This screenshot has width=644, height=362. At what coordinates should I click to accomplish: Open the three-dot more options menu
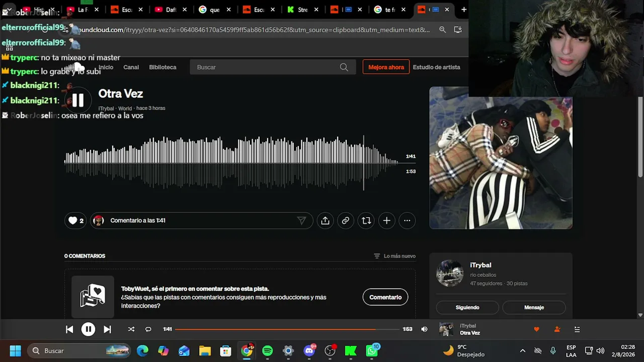coord(407,220)
